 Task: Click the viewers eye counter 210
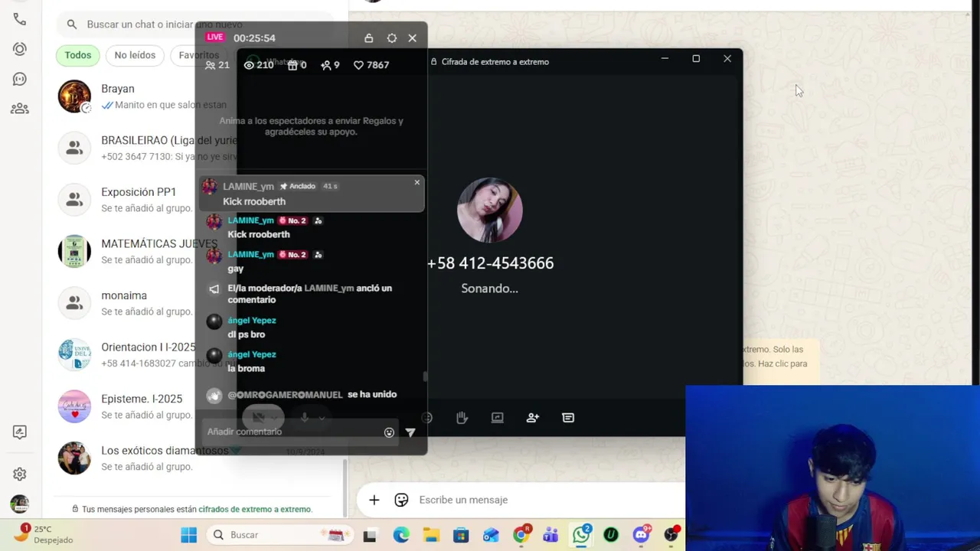pyautogui.click(x=258, y=65)
